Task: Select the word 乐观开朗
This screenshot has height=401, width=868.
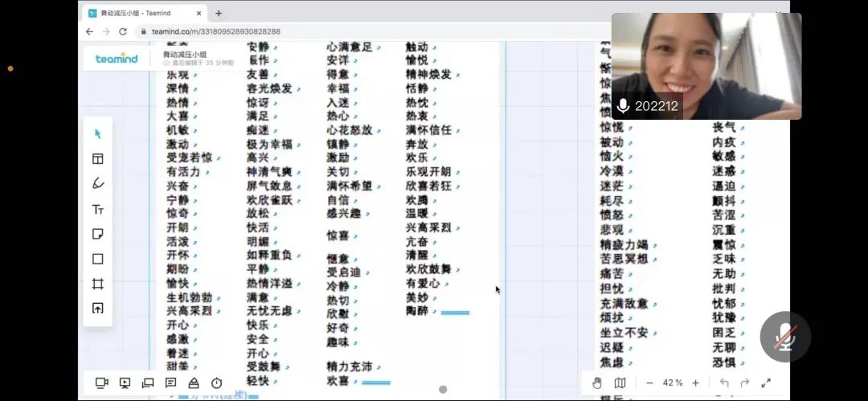Action: click(428, 172)
